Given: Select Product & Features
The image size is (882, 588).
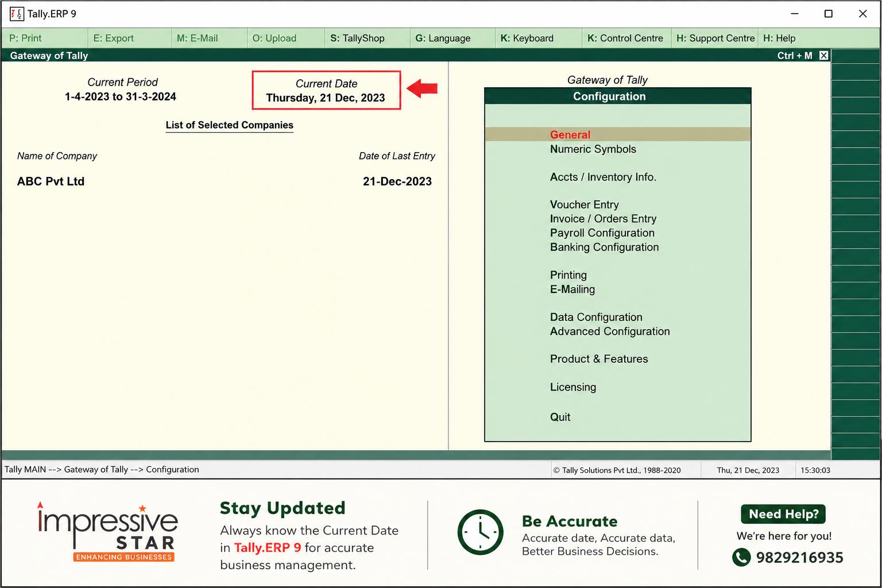Looking at the screenshot, I should pos(598,359).
